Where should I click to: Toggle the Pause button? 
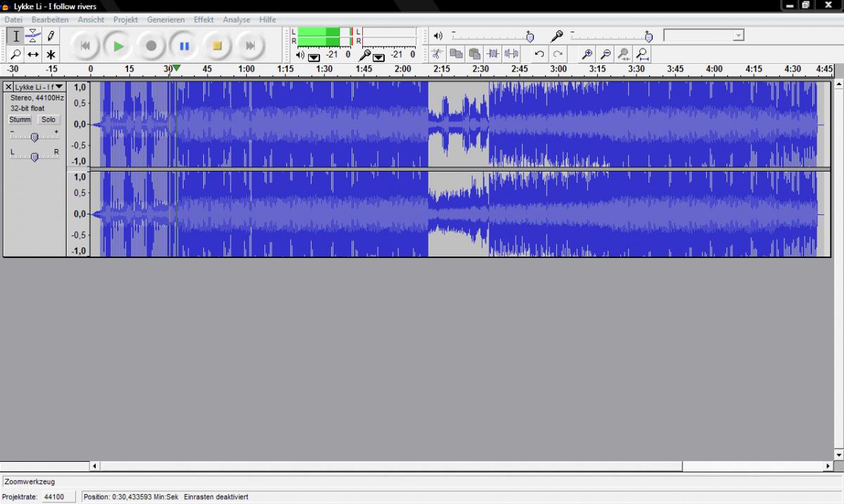click(x=184, y=46)
